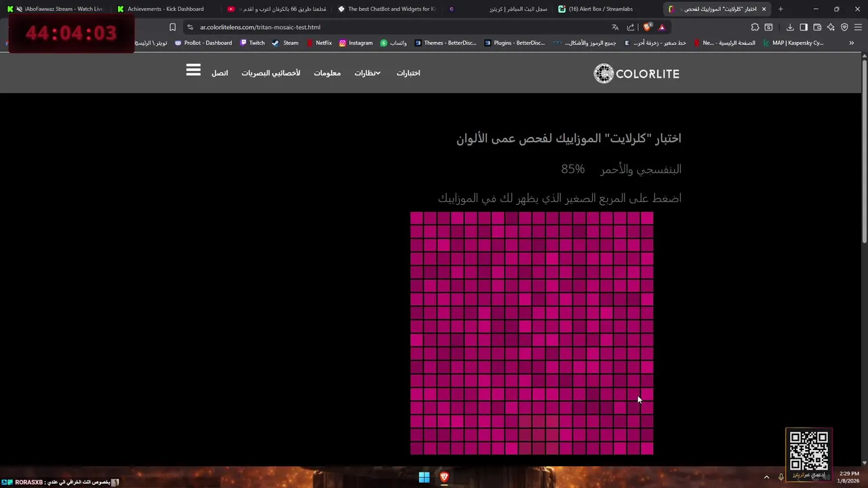Switch to the YouTube video tab
The height and width of the screenshot is (488, 868).
(277, 9)
